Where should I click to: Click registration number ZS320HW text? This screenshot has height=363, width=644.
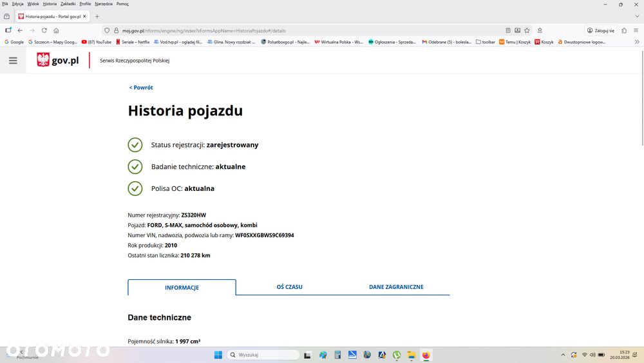point(193,215)
